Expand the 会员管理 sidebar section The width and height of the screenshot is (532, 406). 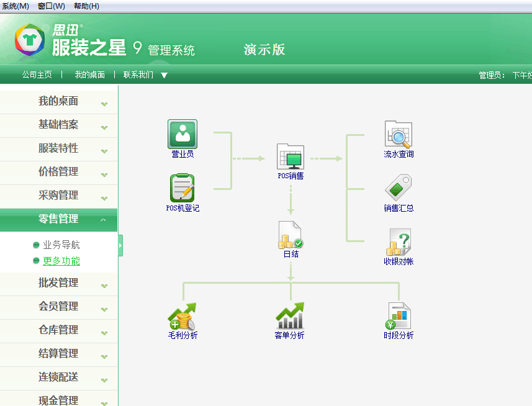(x=59, y=307)
